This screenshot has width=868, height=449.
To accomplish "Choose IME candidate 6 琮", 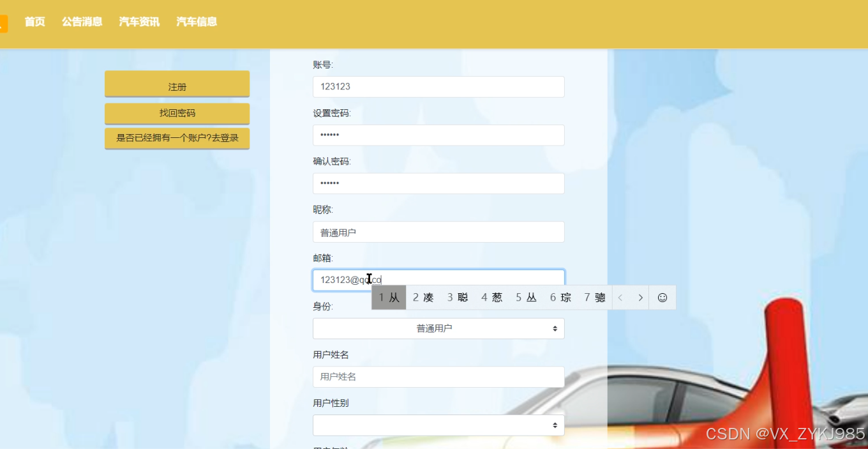I will pyautogui.click(x=561, y=298).
